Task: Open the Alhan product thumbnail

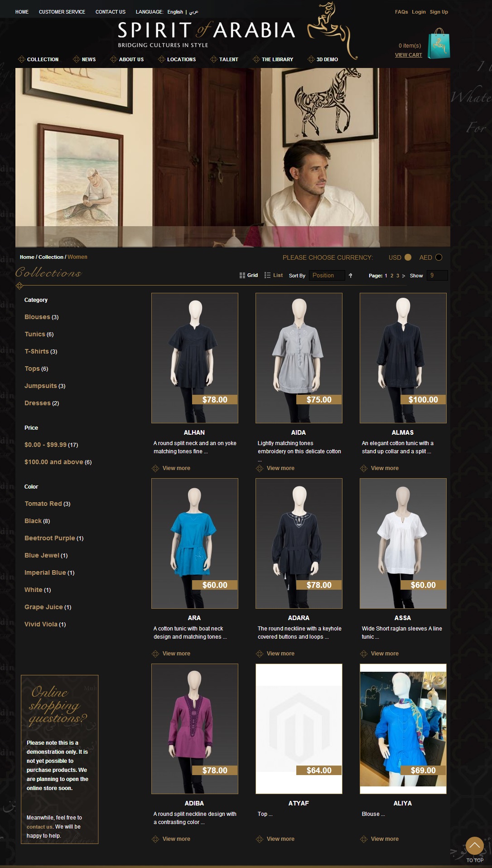Action: tap(195, 358)
